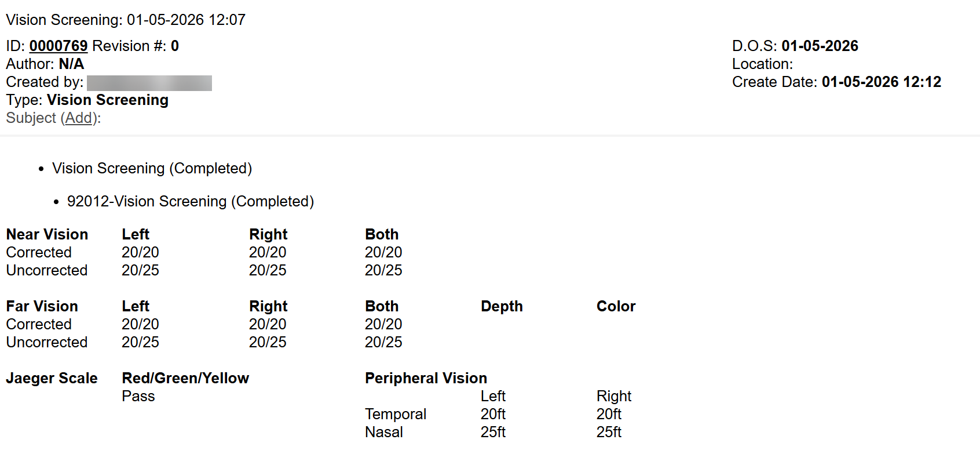Select the Depth column header
This screenshot has height=454, width=980.
point(502,306)
